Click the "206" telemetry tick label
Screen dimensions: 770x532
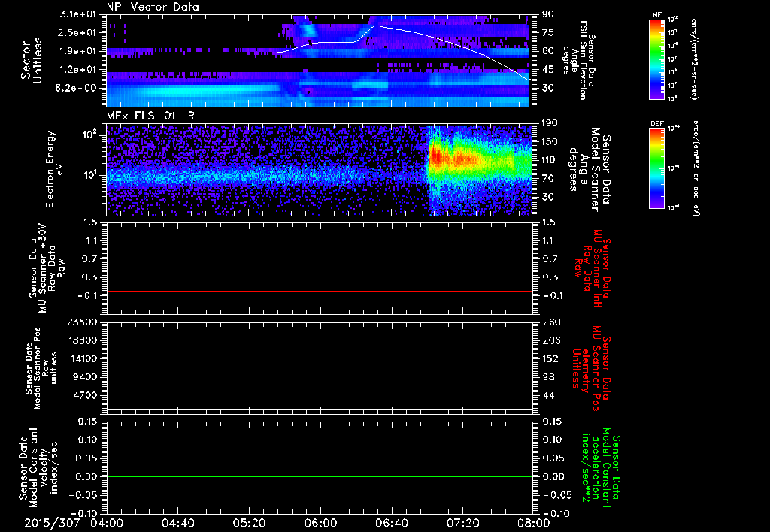[550, 340]
